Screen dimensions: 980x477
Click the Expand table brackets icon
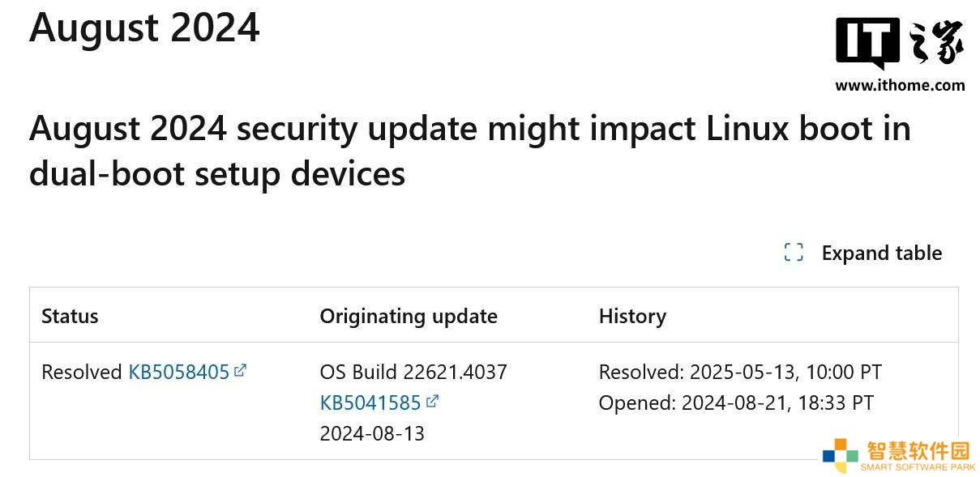(794, 253)
